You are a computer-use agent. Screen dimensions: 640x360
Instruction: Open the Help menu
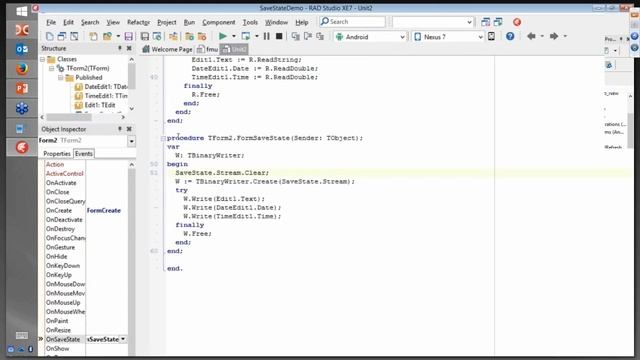coord(302,22)
